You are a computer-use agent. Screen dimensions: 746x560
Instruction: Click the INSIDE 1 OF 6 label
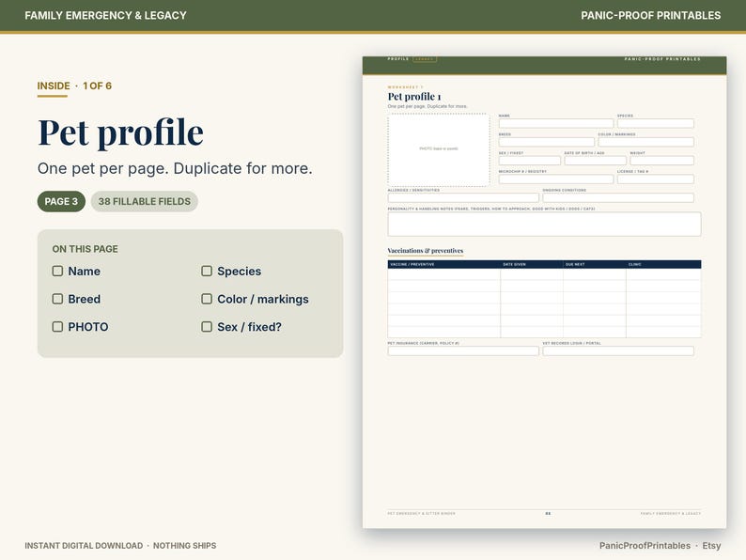74,86
